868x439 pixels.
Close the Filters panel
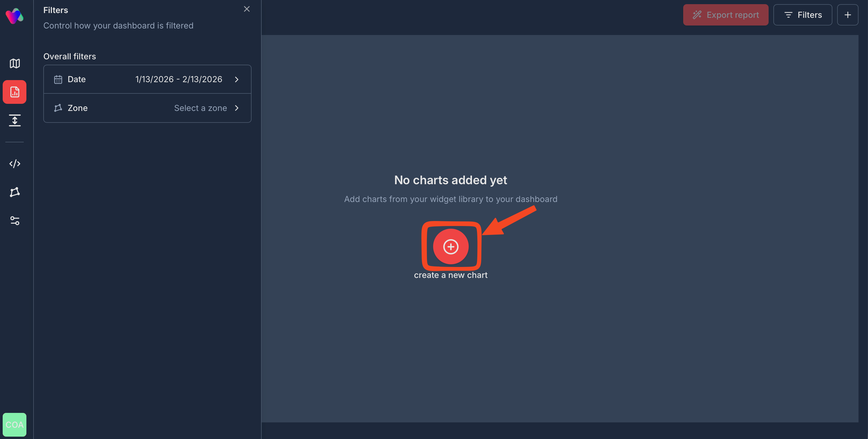pos(247,9)
